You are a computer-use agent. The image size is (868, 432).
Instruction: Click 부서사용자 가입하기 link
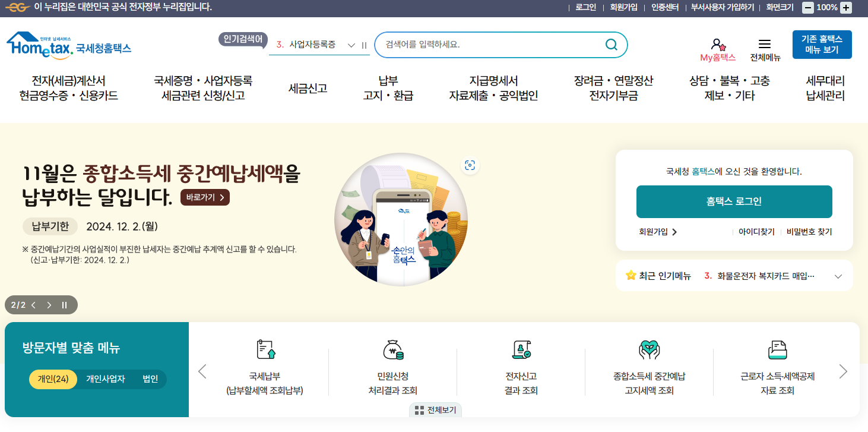723,7
